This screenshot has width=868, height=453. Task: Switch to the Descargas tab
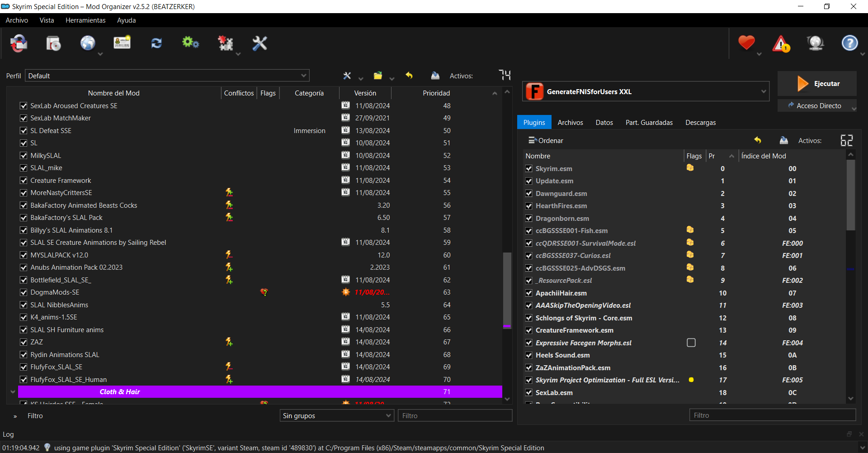[x=700, y=122]
